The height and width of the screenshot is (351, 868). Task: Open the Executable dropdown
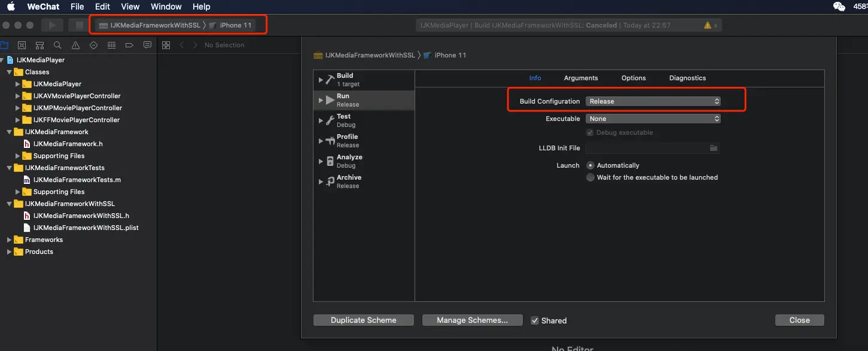click(x=653, y=119)
